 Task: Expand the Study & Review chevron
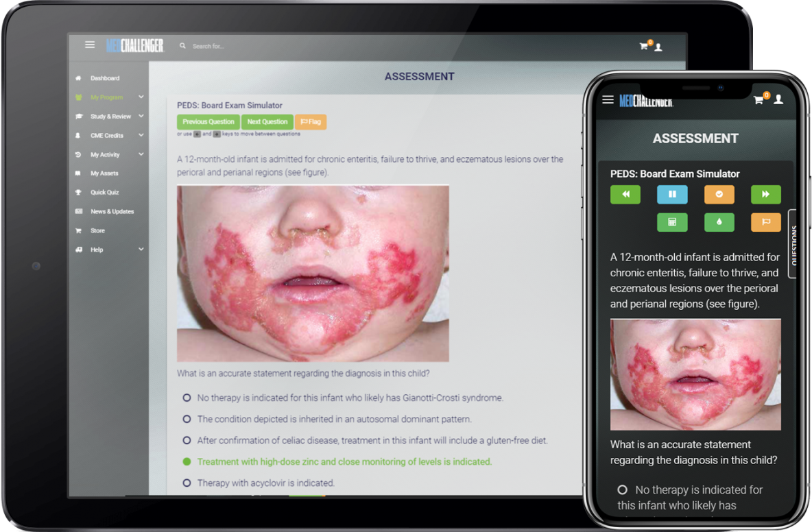141,116
